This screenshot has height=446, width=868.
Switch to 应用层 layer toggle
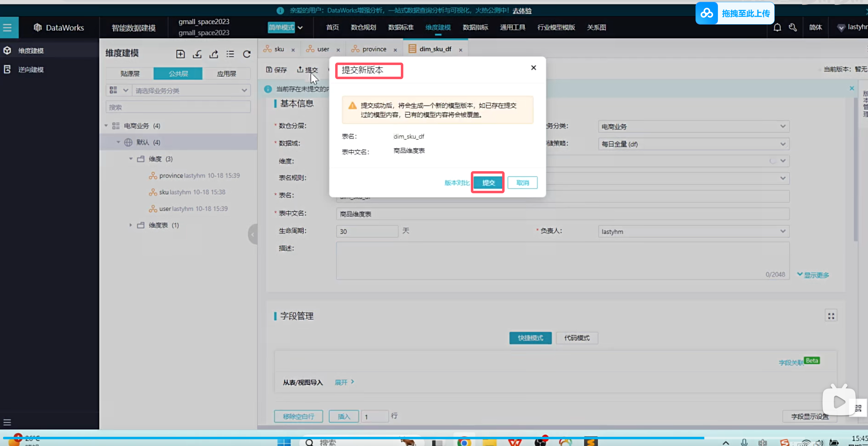click(x=226, y=73)
